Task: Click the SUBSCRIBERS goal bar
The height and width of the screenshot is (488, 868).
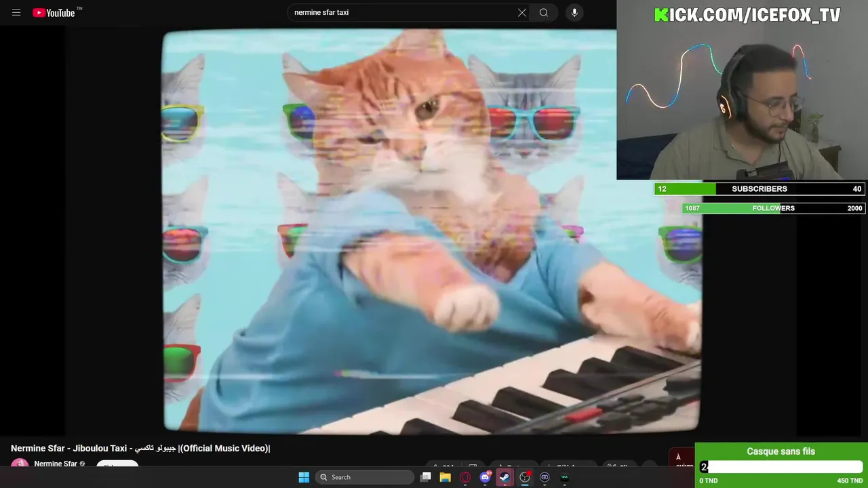Action: click(759, 189)
